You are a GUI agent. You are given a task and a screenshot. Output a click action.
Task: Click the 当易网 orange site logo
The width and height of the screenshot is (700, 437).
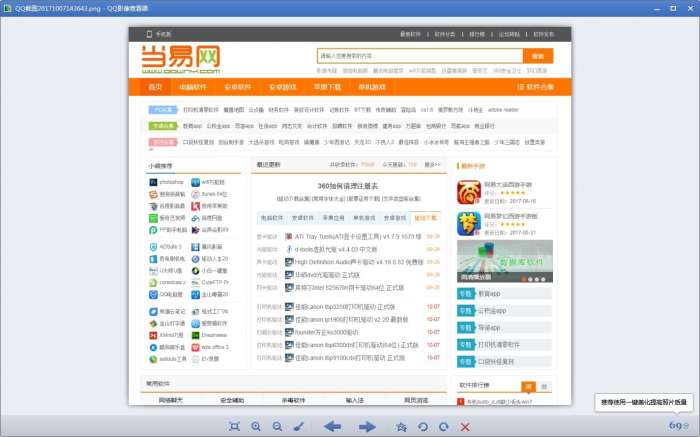point(181,59)
